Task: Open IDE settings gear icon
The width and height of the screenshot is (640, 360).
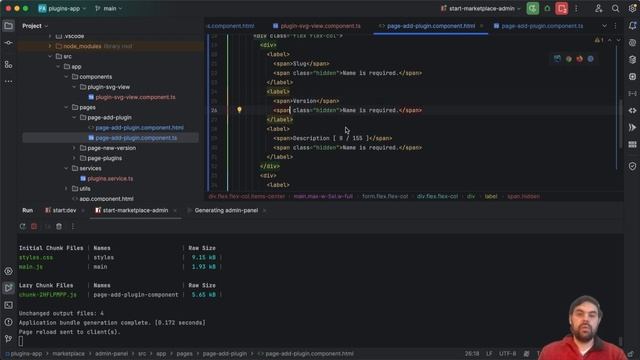Action: click(x=632, y=9)
